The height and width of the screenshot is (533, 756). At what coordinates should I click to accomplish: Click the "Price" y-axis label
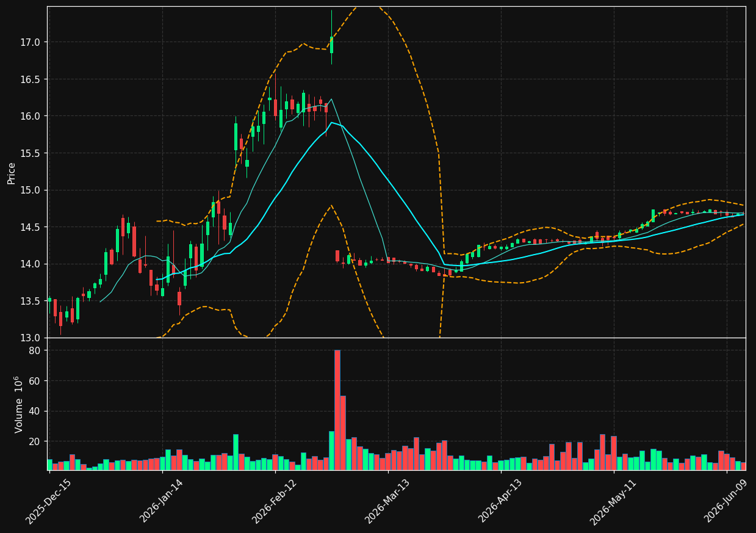click(x=12, y=172)
